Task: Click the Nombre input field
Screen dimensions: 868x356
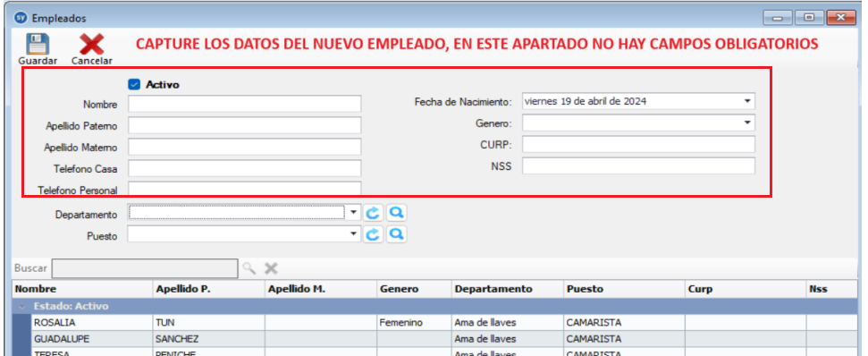Action: coord(245,104)
